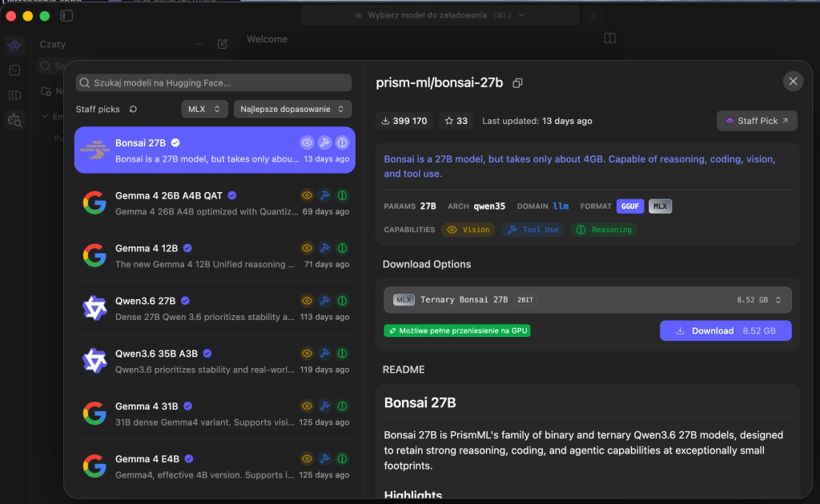Screen dimensions: 820x504
Task: Select Gemma 4 26B A4B QAT model
Action: point(215,202)
